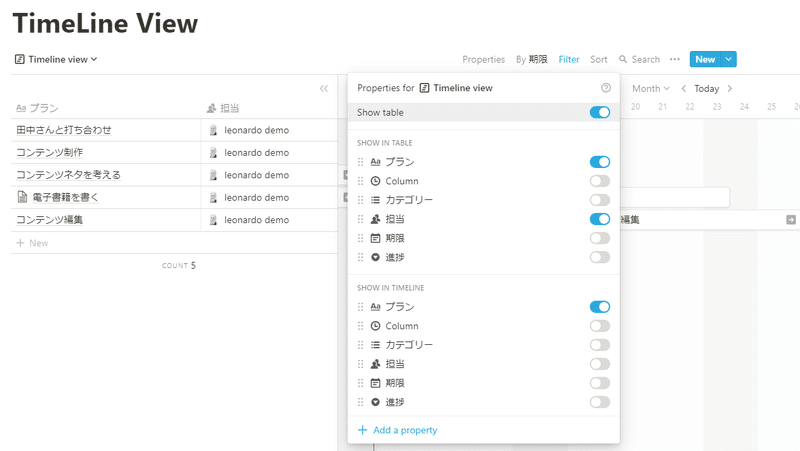Grab drag handle for 担当 in table list
This screenshot has width=800, height=451.
point(361,219)
